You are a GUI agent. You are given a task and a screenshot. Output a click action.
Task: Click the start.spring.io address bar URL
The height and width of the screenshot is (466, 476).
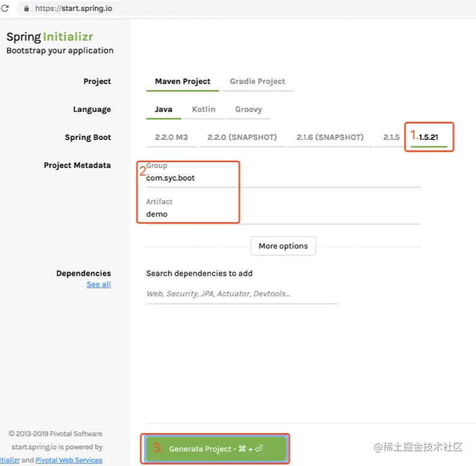pyautogui.click(x=73, y=8)
